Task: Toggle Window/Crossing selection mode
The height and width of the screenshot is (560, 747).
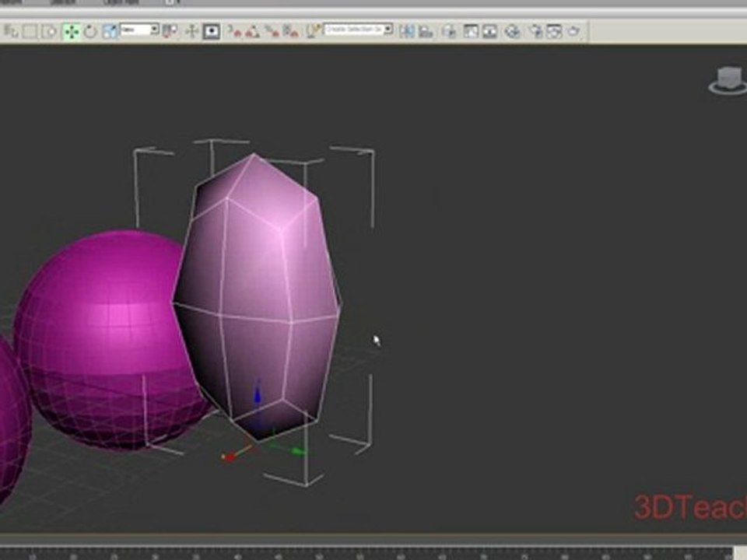Action: pos(49,31)
